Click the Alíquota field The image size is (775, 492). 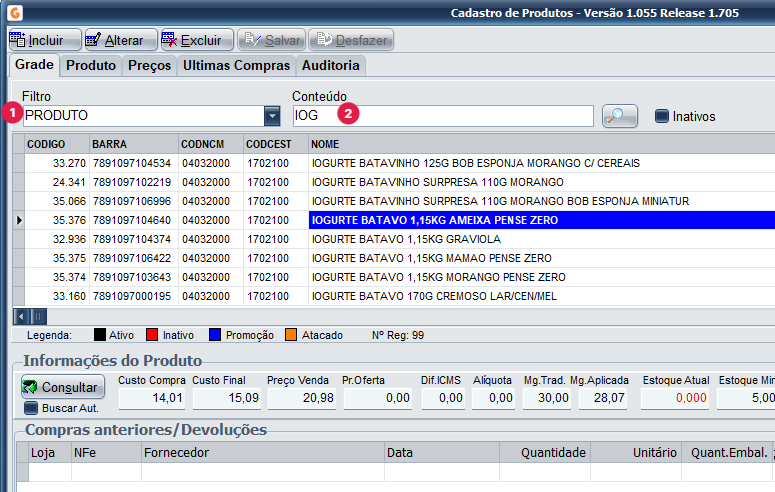pyautogui.click(x=493, y=398)
